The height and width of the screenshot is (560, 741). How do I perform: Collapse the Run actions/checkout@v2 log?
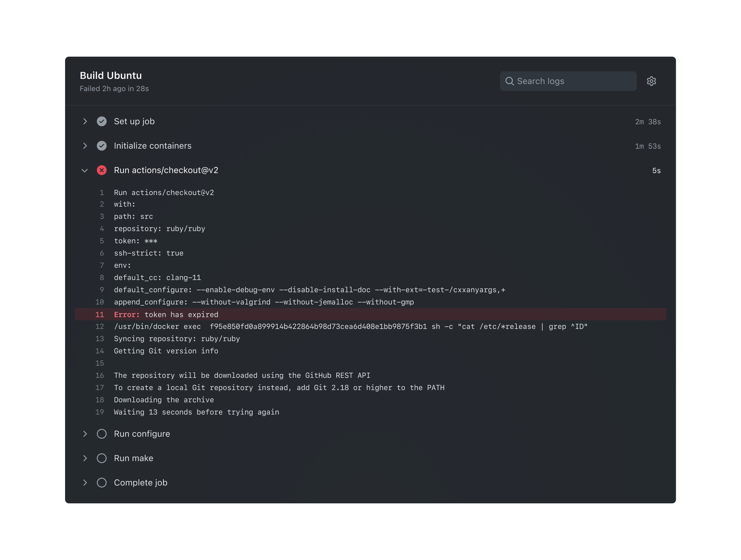(85, 170)
